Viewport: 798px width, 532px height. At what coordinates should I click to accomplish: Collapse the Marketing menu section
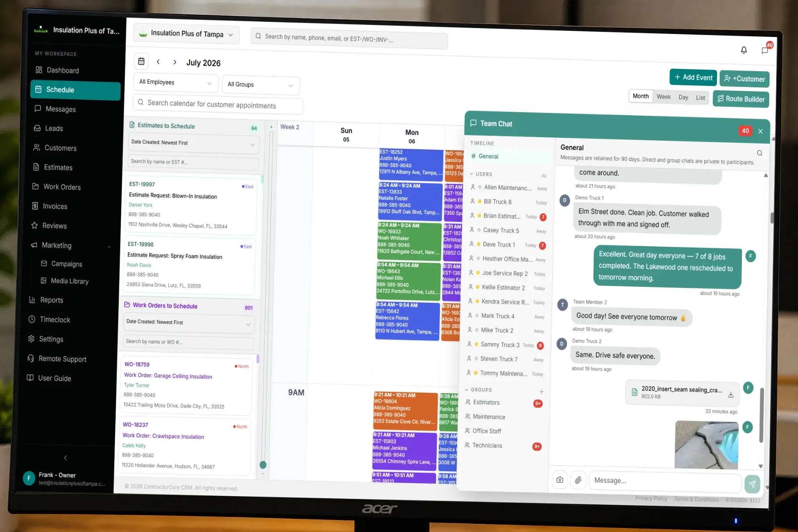(109, 246)
